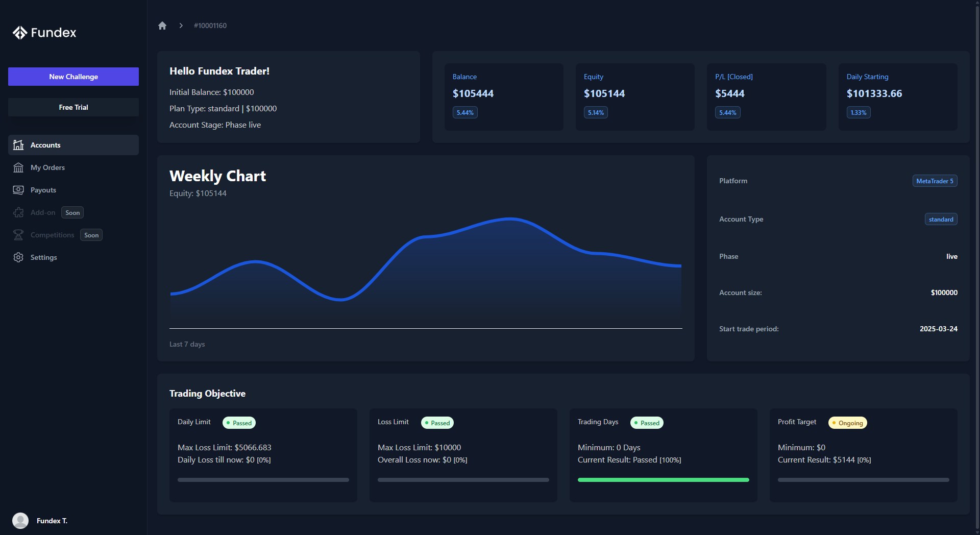Click the Passed badge on Daily Limit
Image resolution: width=980 pixels, height=535 pixels.
tap(239, 423)
